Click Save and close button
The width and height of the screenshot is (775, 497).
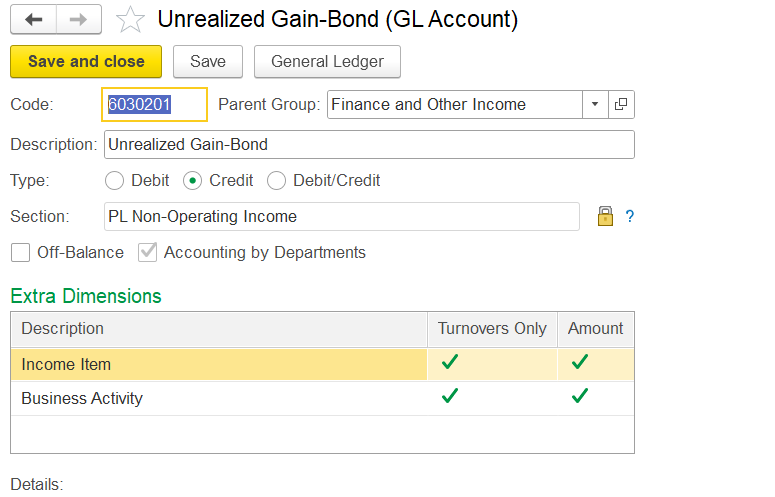click(x=86, y=62)
